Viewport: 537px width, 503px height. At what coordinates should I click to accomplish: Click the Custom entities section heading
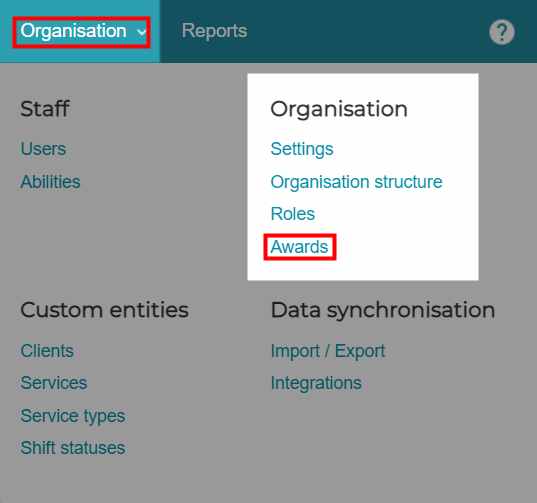coord(104,310)
